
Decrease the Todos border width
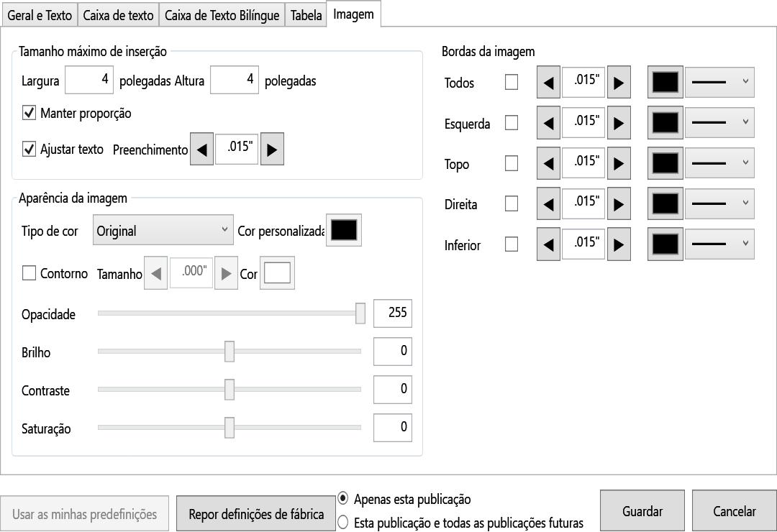(548, 82)
